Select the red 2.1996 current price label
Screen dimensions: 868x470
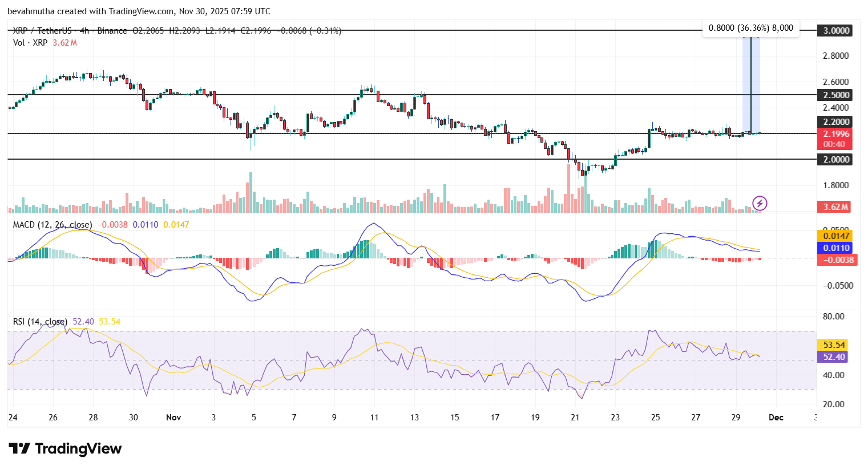click(x=836, y=134)
